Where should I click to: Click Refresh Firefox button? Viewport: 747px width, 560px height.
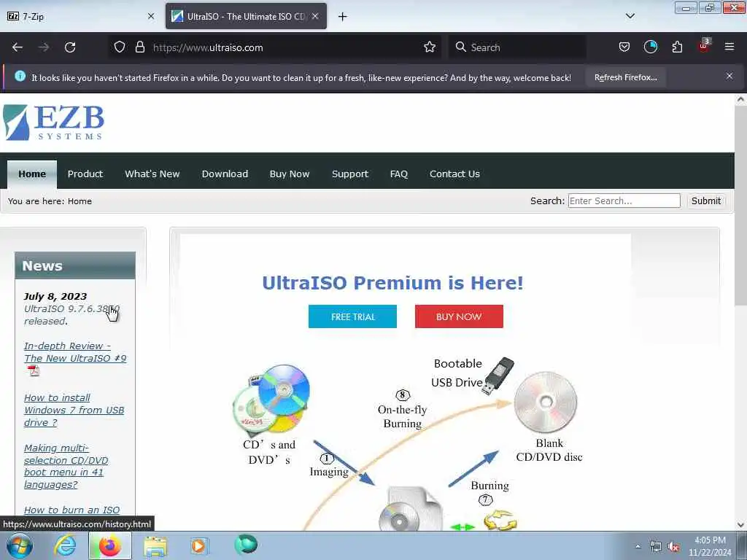tap(625, 77)
